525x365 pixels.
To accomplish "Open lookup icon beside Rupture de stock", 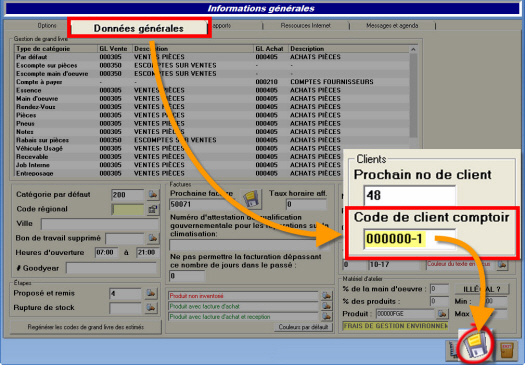I will point(151,308).
